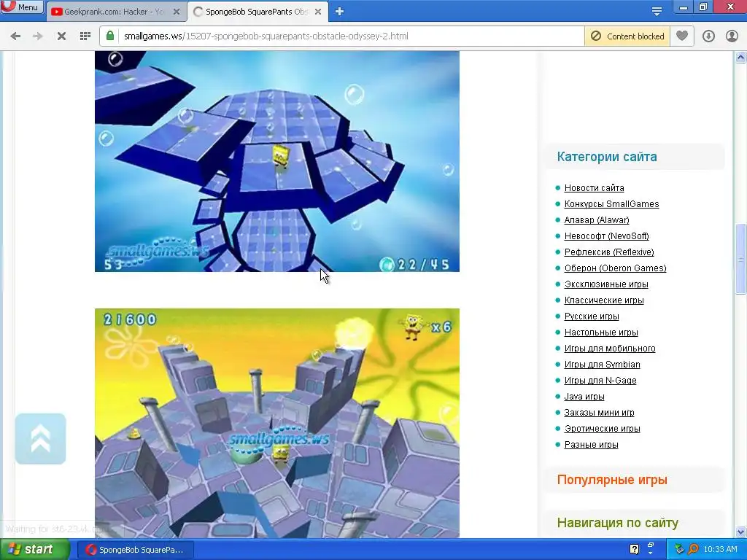
Task: Go back to previous page
Action: pos(15,36)
